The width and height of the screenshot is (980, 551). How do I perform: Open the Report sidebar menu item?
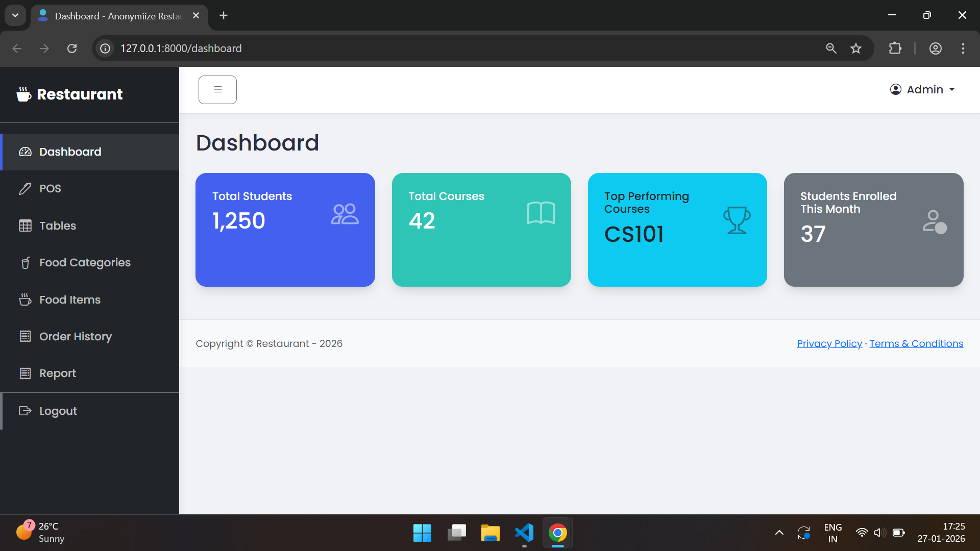click(90, 373)
